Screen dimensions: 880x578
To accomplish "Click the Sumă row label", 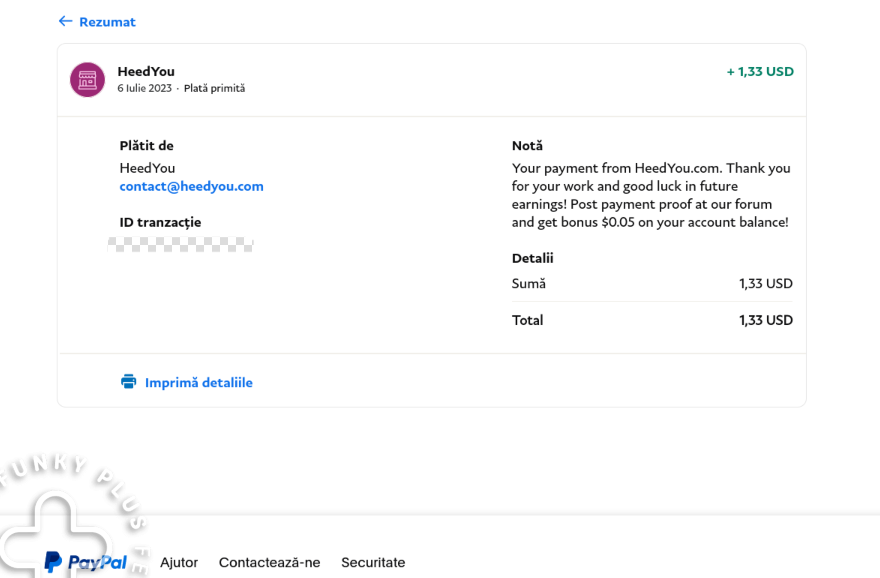I will [529, 283].
